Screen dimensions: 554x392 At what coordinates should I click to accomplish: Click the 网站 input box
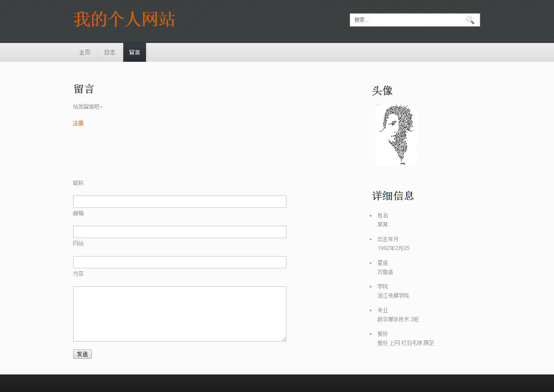(179, 262)
